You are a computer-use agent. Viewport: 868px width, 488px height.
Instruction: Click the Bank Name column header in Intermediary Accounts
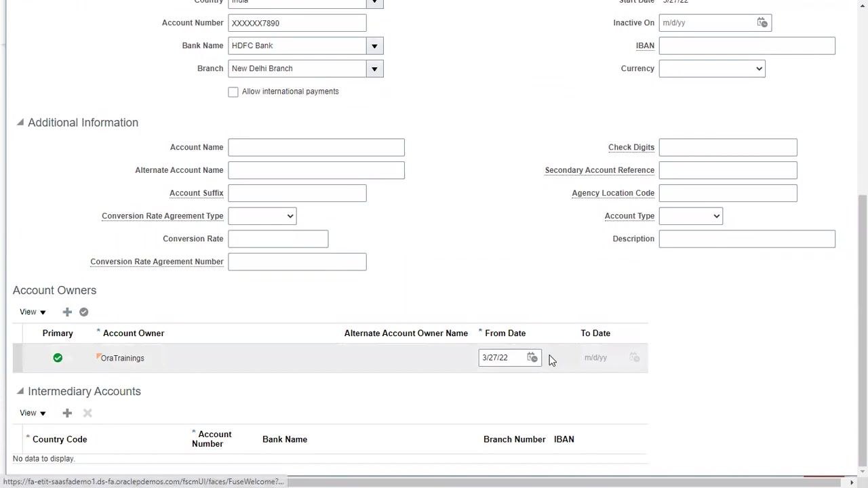(285, 439)
